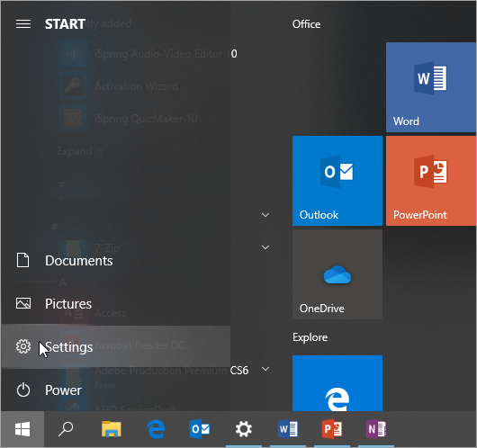The image size is (477, 448).
Task: Collapse the START hamburger menu
Action: coord(23,23)
